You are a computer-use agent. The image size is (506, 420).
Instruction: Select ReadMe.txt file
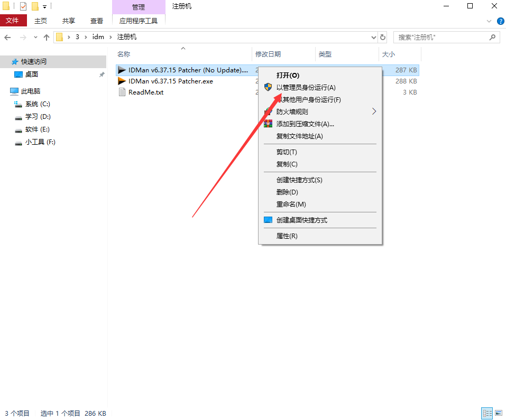coord(146,92)
